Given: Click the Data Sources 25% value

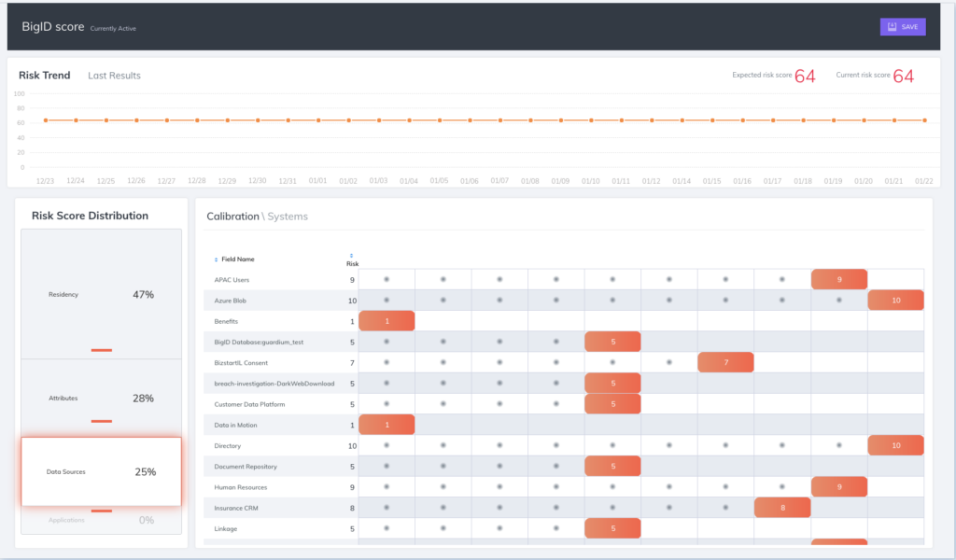Looking at the screenshot, I should [x=145, y=472].
